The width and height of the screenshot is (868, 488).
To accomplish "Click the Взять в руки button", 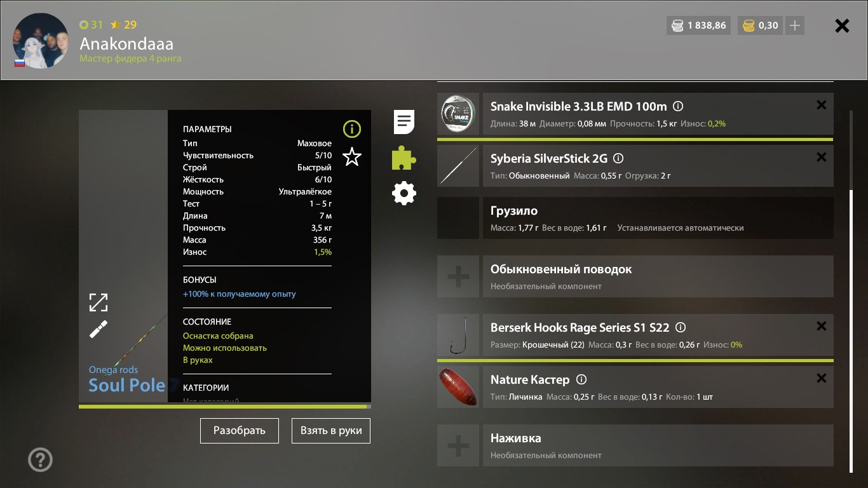I will click(x=331, y=431).
